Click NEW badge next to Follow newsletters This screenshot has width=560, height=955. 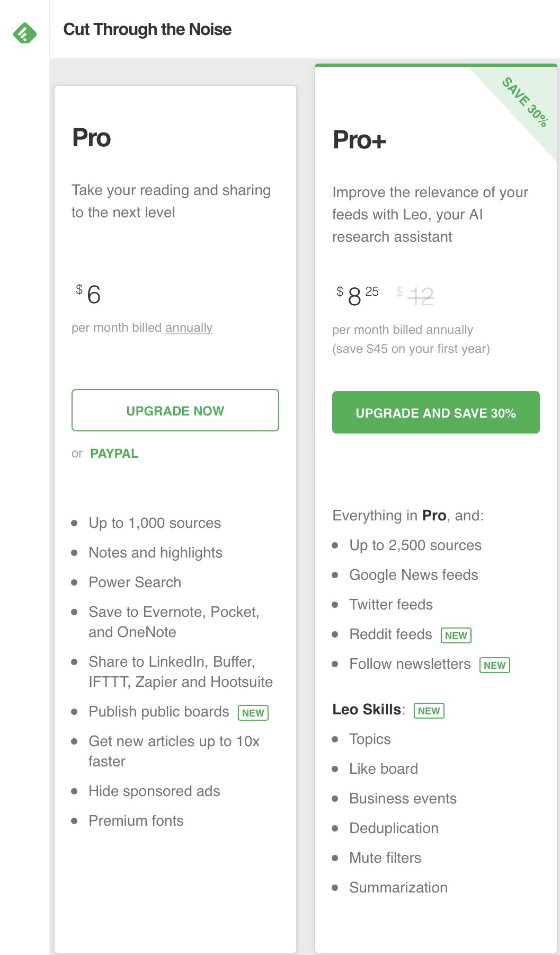494,665
